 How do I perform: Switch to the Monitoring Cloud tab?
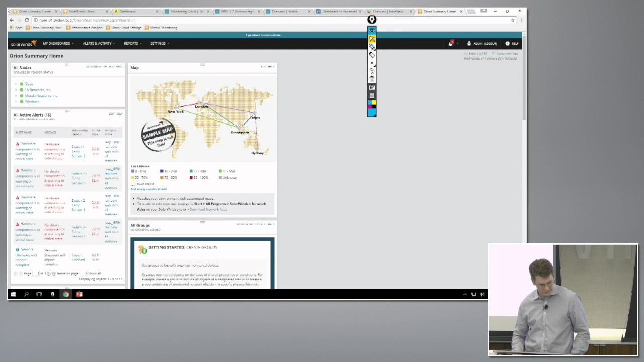[x=186, y=11]
